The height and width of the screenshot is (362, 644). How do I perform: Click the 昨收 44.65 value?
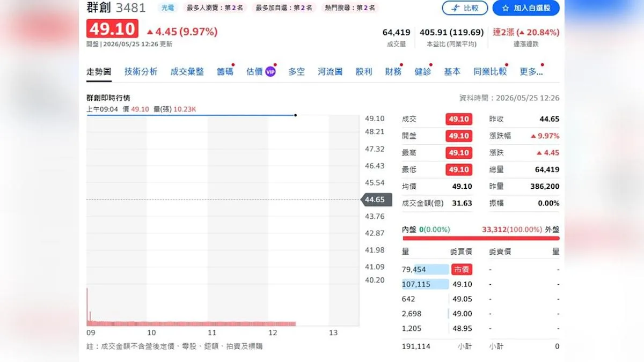pos(549,119)
